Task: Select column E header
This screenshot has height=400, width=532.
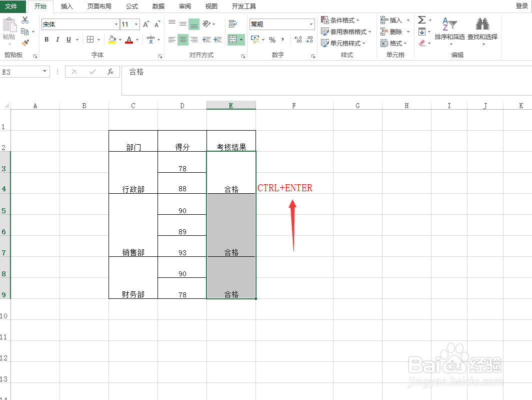Action: click(231, 105)
